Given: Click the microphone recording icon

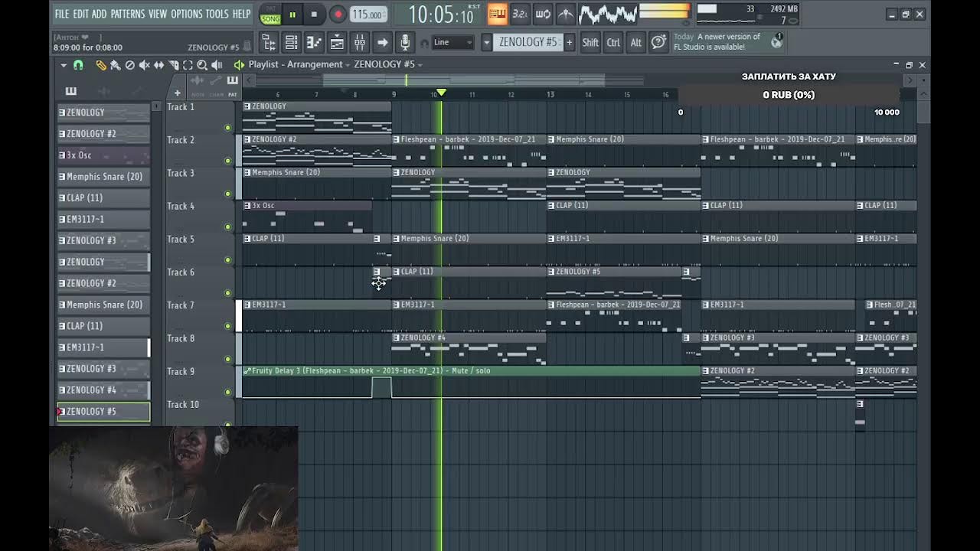Looking at the screenshot, I should point(405,42).
